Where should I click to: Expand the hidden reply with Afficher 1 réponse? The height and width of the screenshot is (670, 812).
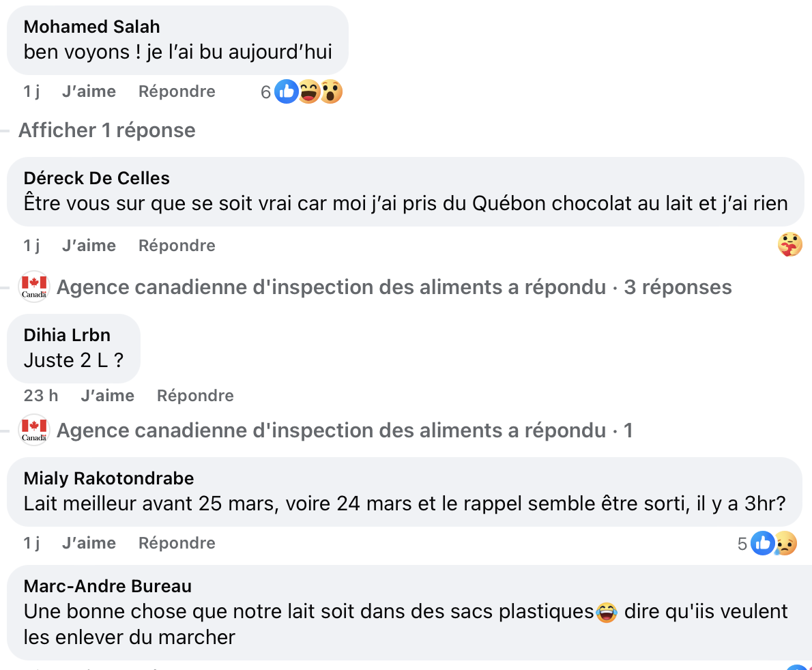pyautogui.click(x=107, y=130)
